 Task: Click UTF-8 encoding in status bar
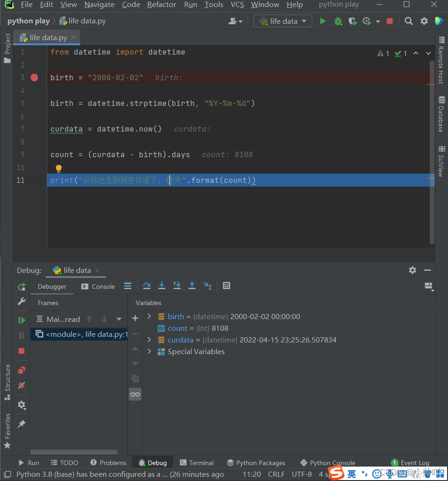pyautogui.click(x=302, y=474)
